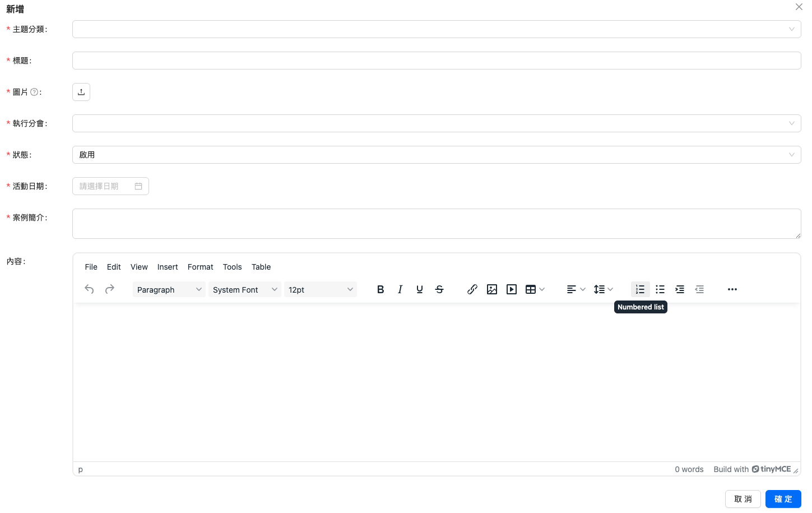Open the Insert menu
Image resolution: width=812 pixels, height=513 pixels.
click(x=168, y=267)
